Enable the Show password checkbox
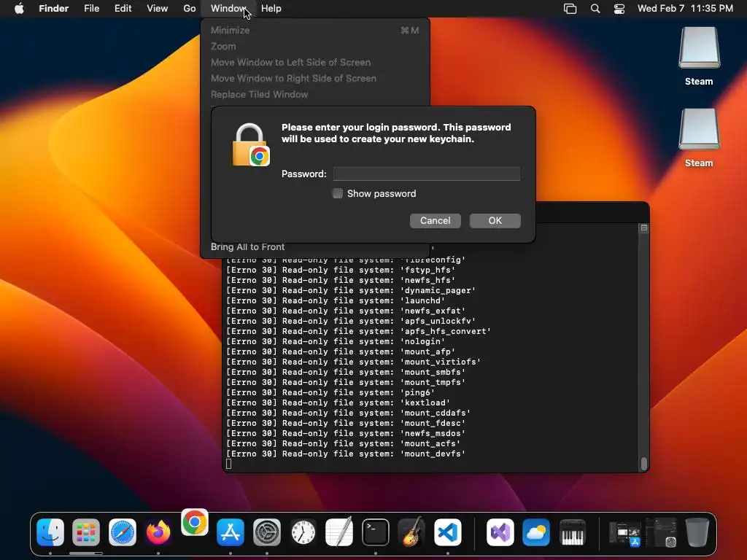The width and height of the screenshot is (747, 560). click(337, 193)
